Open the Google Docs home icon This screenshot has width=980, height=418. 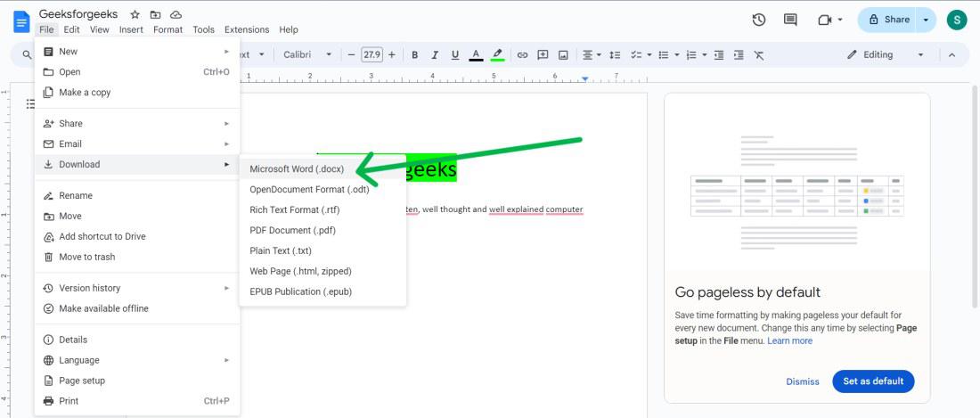pyautogui.click(x=22, y=22)
